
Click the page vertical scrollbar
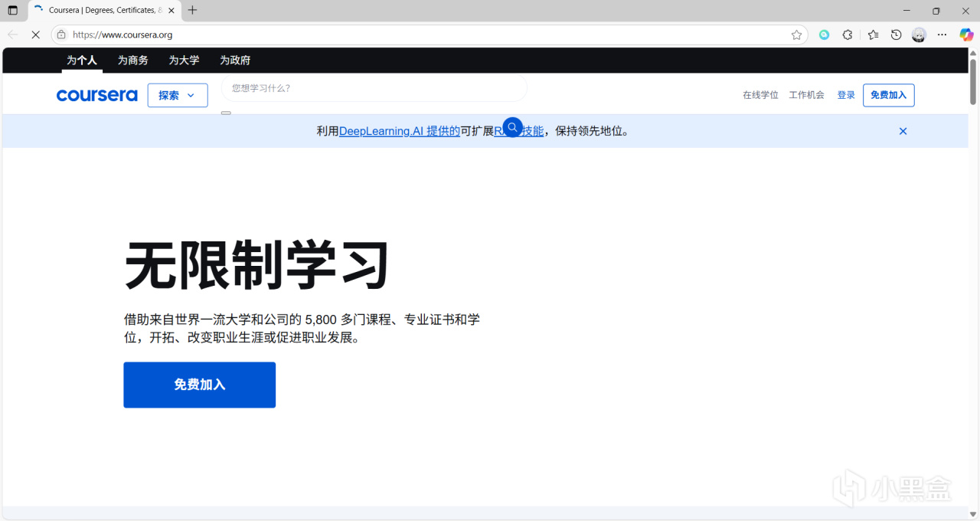pyautogui.click(x=973, y=82)
